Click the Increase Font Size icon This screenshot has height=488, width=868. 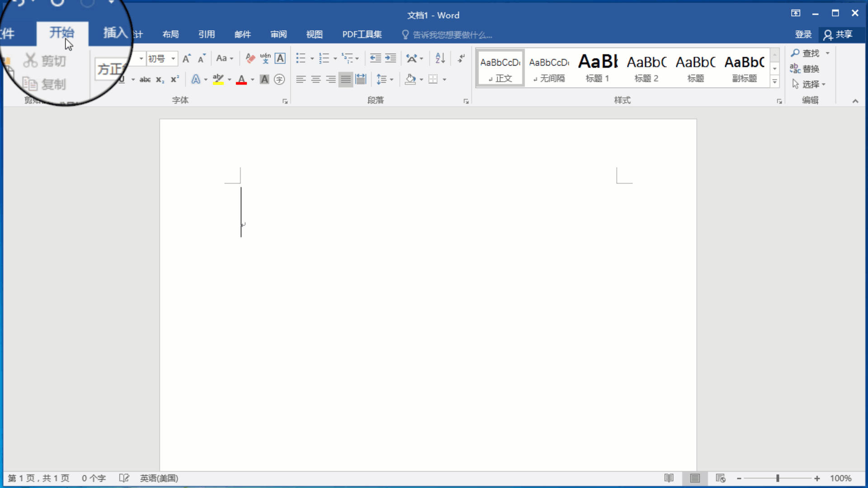[x=186, y=58]
